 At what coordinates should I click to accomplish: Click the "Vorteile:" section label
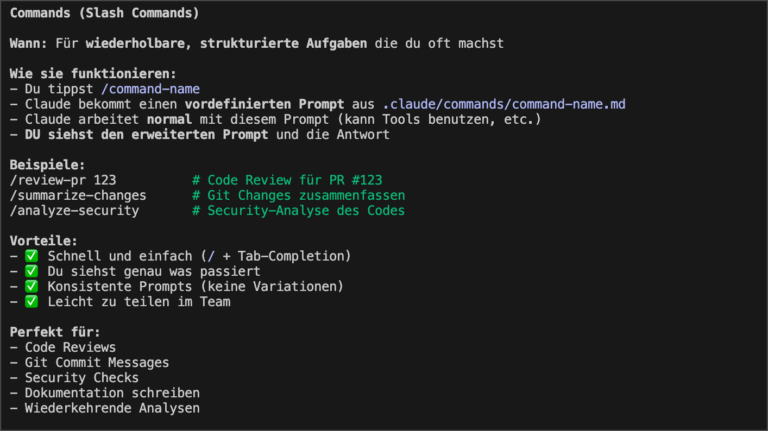(x=44, y=241)
